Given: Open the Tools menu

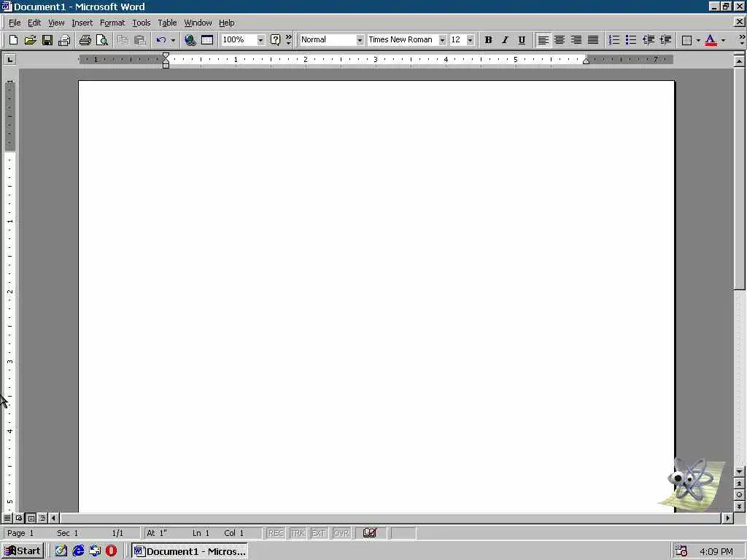Looking at the screenshot, I should tap(141, 23).
